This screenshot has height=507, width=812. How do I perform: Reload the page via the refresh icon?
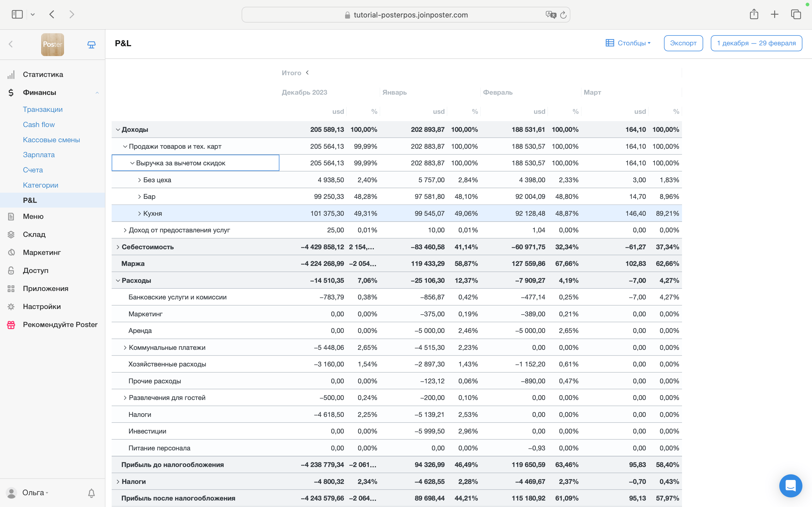563,15
